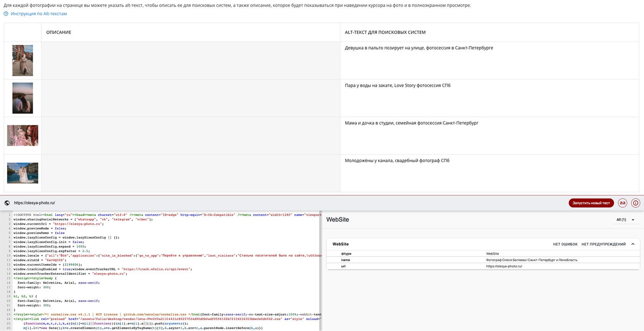Click the url value https://olesya-photo.ru/ in results

pos(504,266)
